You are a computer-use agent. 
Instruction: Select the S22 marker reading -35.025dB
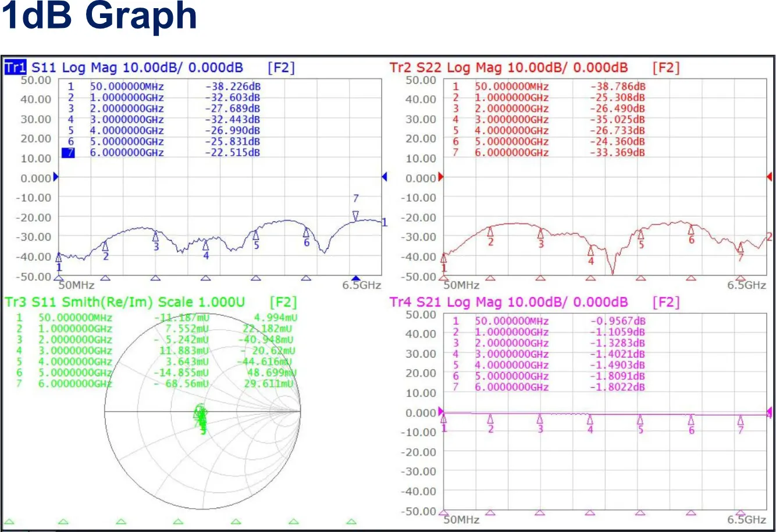coord(617,120)
